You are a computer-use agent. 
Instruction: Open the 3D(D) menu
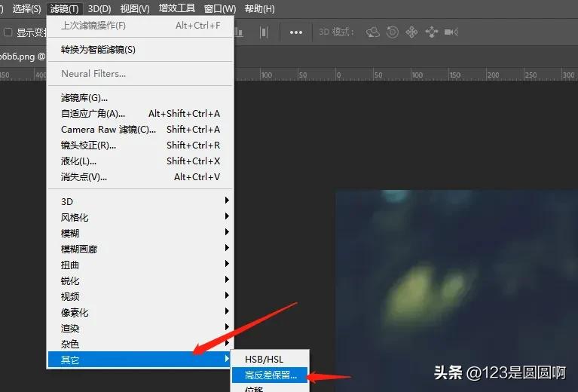[x=99, y=8]
